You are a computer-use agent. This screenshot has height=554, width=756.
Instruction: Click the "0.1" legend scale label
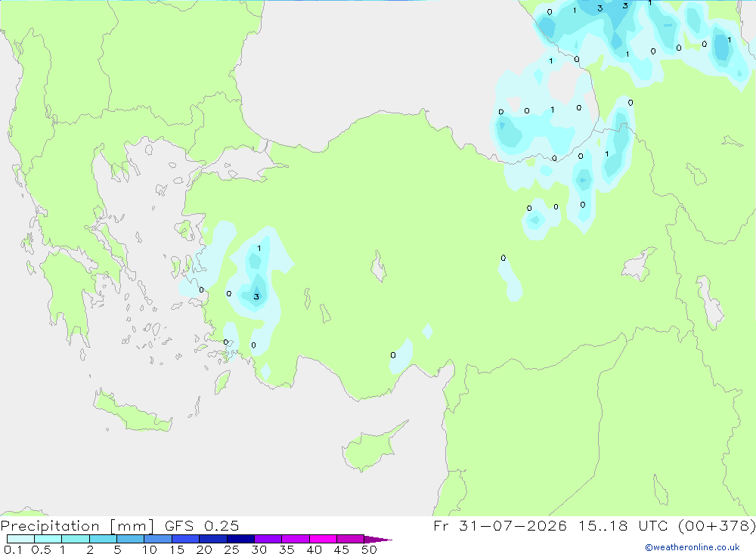pyautogui.click(x=13, y=549)
